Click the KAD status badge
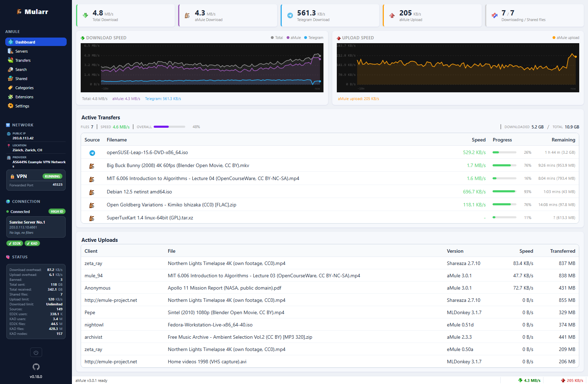 32,243
